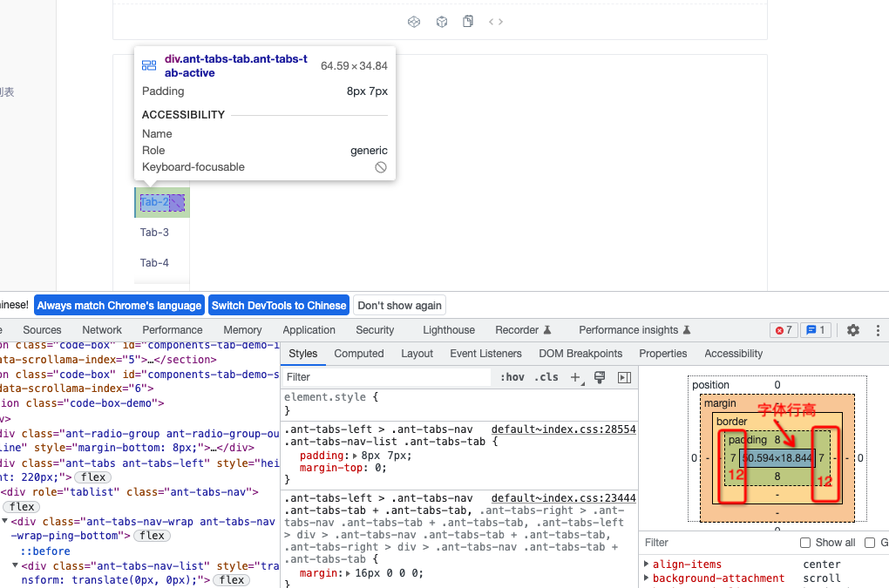Select the Accessibility sidebar tab
This screenshot has height=588, width=889.
(x=734, y=354)
